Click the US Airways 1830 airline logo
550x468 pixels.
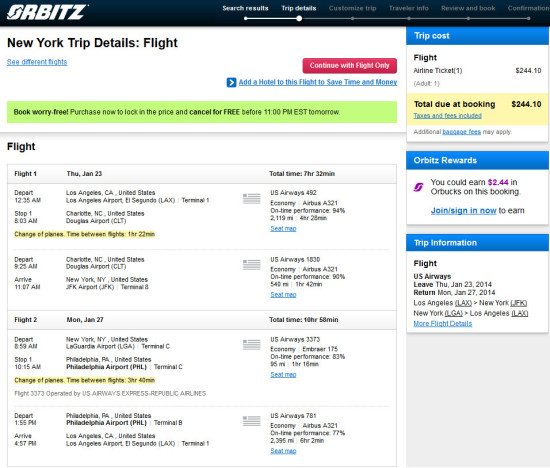[251, 265]
